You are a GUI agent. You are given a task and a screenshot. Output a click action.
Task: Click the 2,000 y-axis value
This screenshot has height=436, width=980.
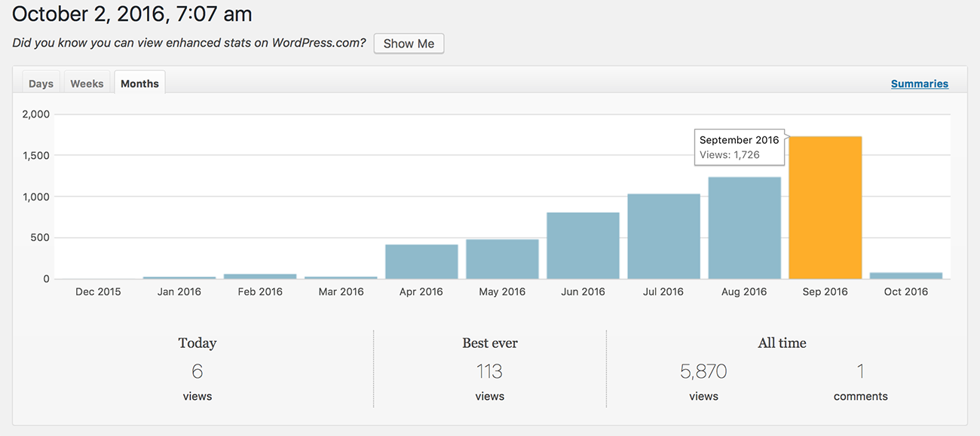click(x=35, y=114)
